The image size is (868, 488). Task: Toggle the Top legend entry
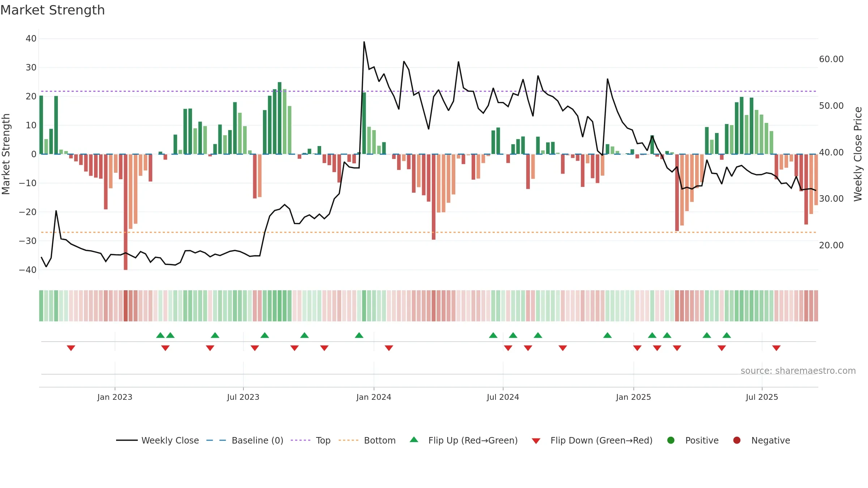pyautogui.click(x=310, y=440)
